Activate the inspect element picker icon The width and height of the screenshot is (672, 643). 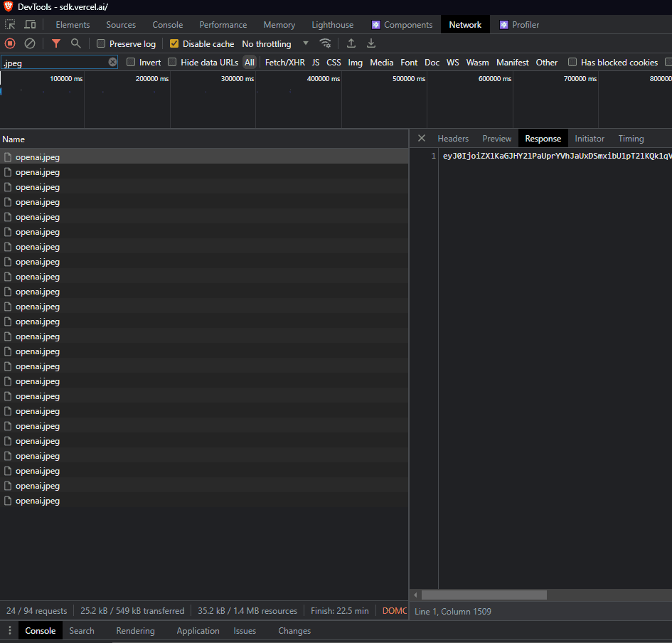click(10, 25)
